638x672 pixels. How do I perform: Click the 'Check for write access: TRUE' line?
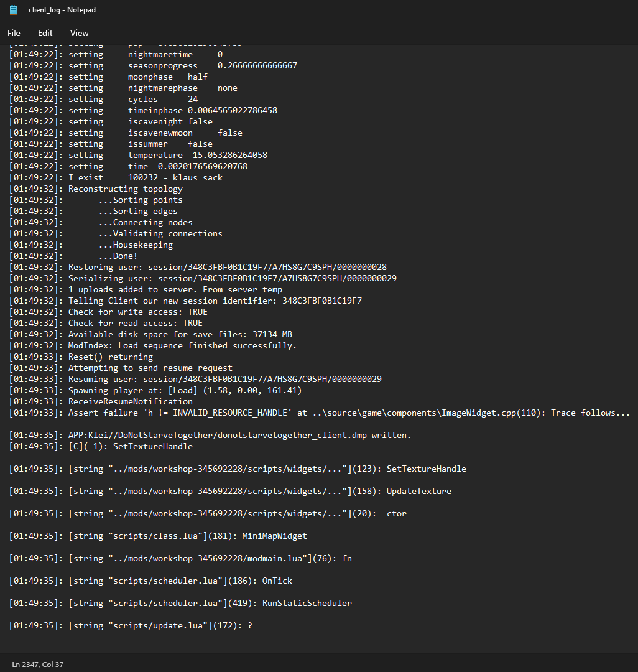point(137,312)
